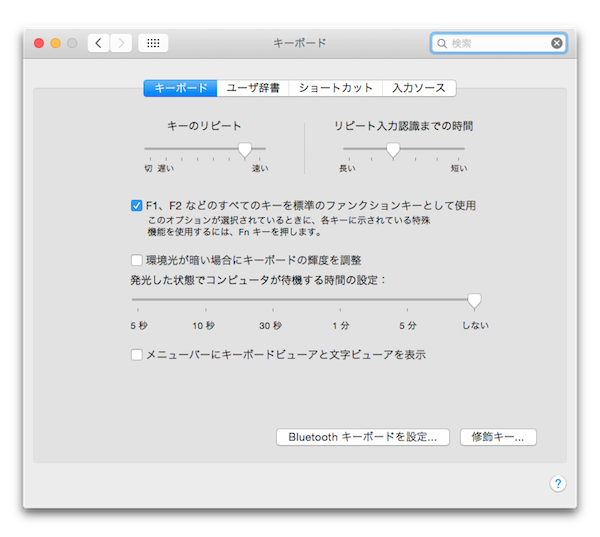Clear the search field with the x icon
The height and width of the screenshot is (537, 600).
pyautogui.click(x=557, y=43)
